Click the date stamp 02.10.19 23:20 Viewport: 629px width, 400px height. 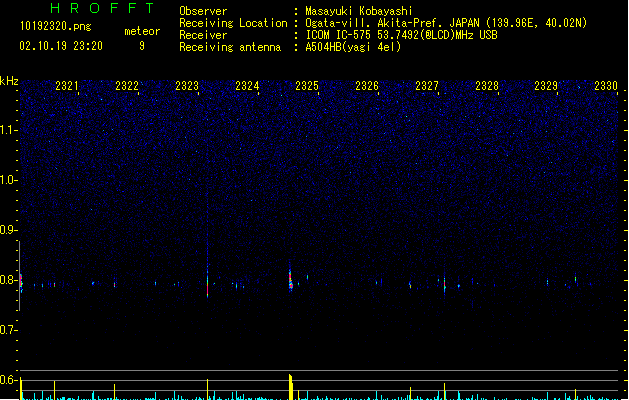61,46
